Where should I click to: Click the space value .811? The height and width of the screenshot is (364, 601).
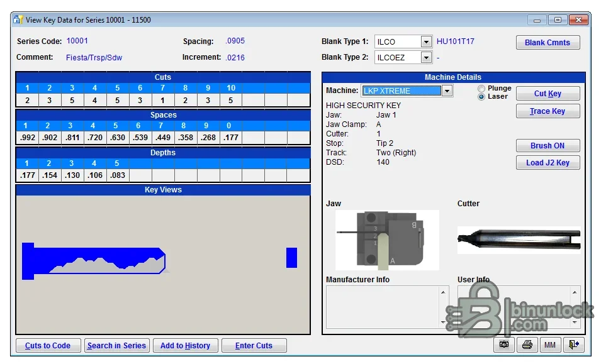pyautogui.click(x=72, y=138)
